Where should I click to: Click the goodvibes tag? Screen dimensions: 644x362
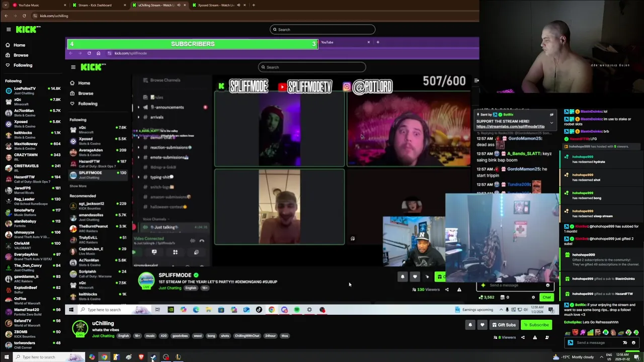click(180, 336)
